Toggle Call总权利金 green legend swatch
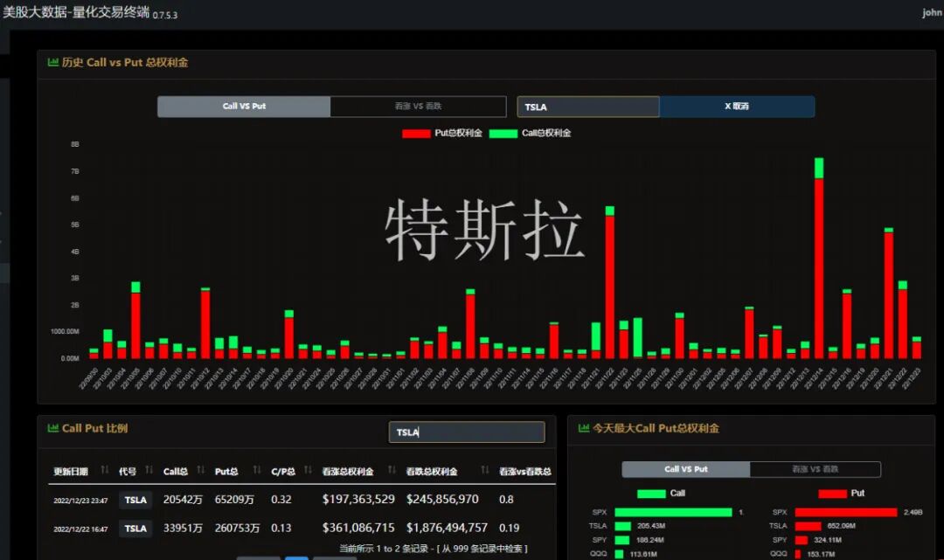Screen dimensions: 944x560 pyautogui.click(x=503, y=134)
